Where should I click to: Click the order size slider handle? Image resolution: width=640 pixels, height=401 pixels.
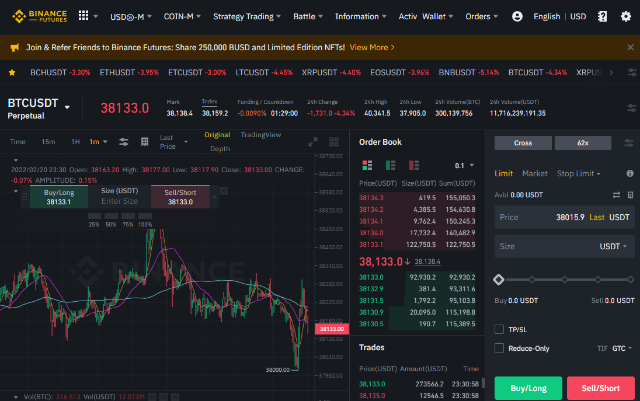[x=498, y=280]
